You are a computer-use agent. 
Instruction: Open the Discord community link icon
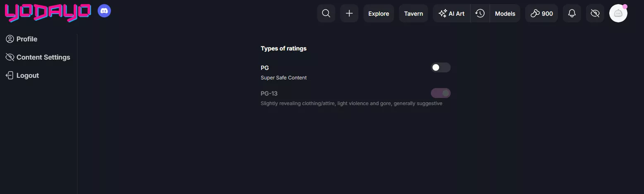pyautogui.click(x=104, y=11)
